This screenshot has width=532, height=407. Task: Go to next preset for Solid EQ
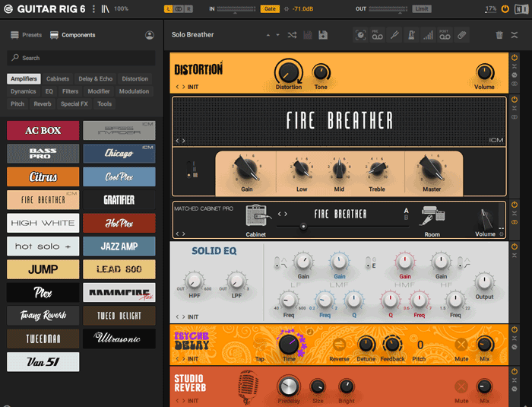tap(183, 317)
